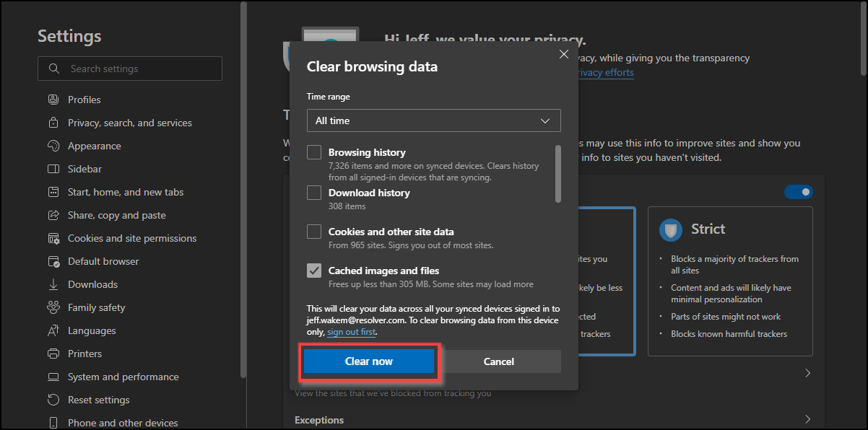This screenshot has width=868, height=430.
Task: Click the Reset settings icon
Action: (x=53, y=400)
